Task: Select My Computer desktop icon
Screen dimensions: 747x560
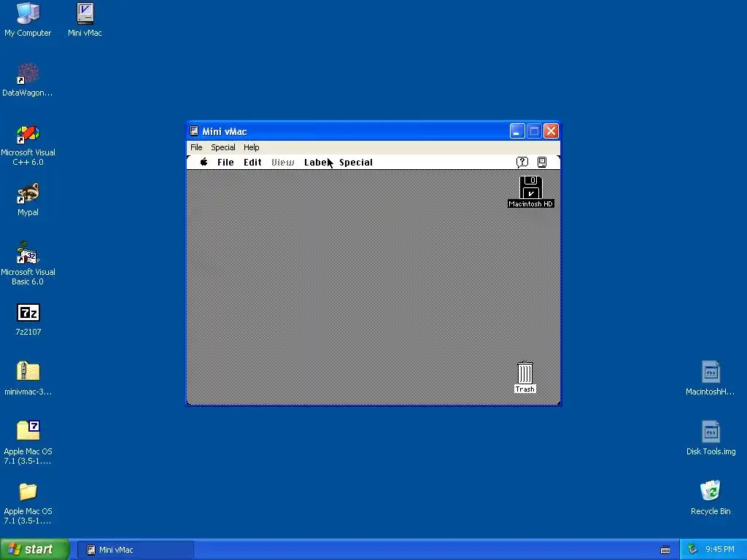Action: pos(28,13)
